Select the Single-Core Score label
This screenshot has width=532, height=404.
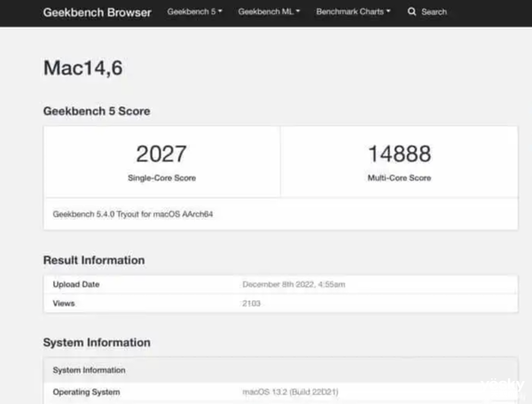tap(161, 178)
